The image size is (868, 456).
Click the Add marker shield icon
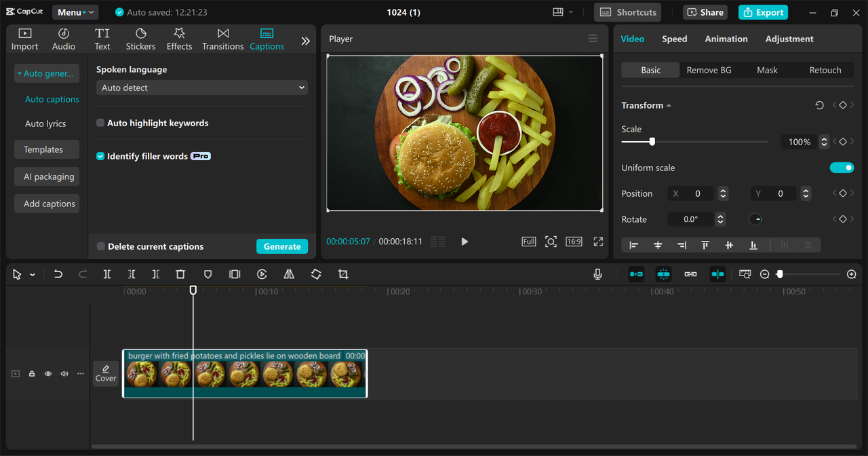pos(208,274)
